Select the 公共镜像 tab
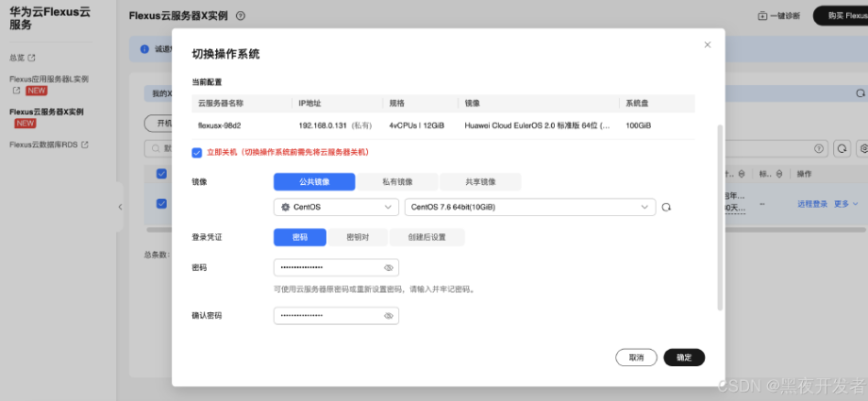The image size is (868, 401). pyautogui.click(x=314, y=182)
